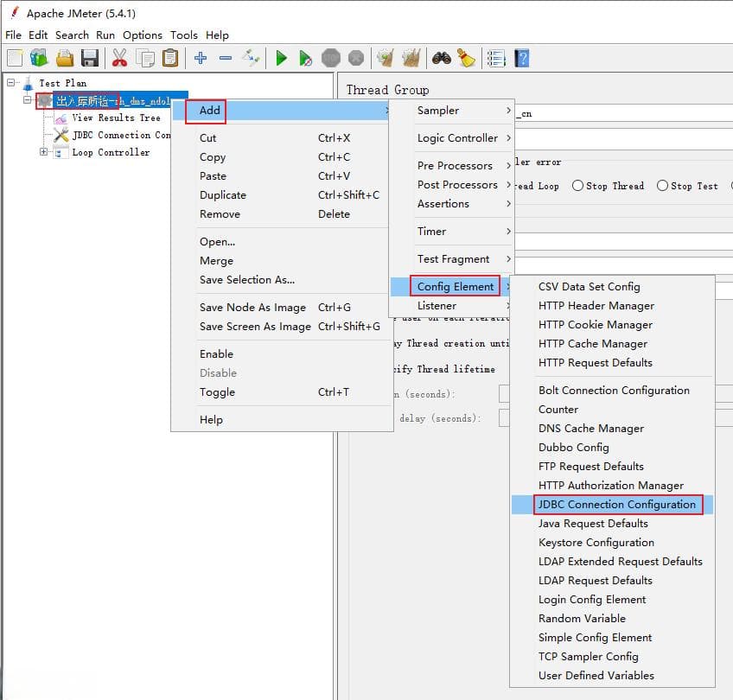Click the Thread Group name input field
Screen dimensions: 733x700
coord(623,113)
